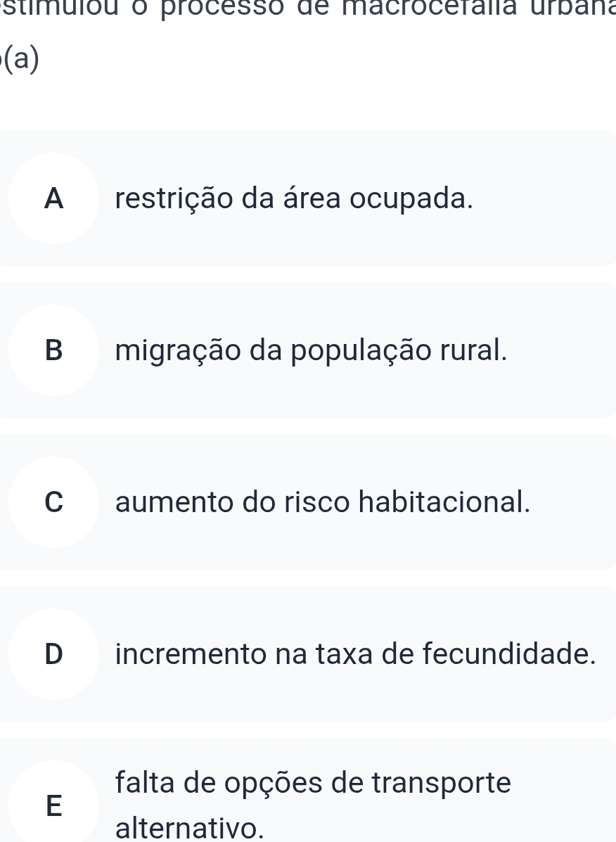Click the question line mentioning 'macrocefalia urbana'
The width and height of the screenshot is (616, 842).
(308, 8)
